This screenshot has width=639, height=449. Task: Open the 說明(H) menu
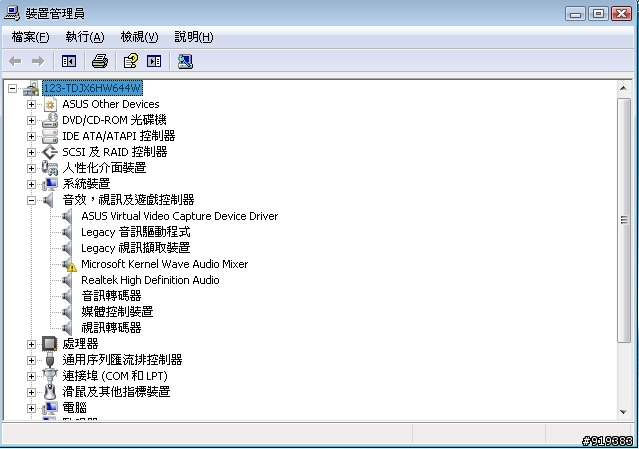(194, 37)
